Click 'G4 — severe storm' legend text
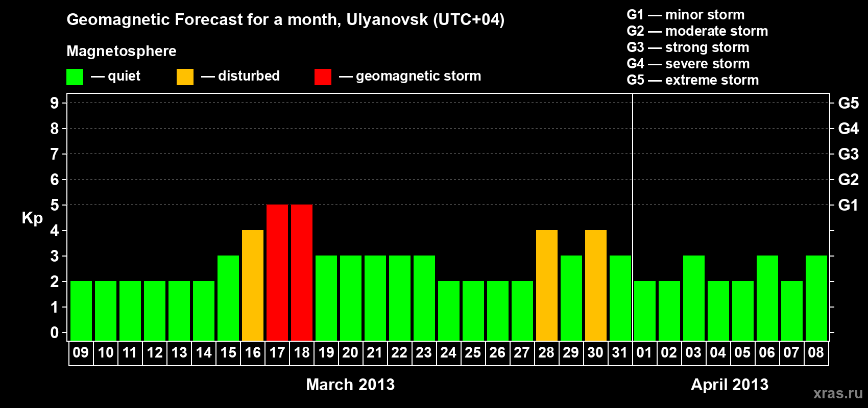 [x=688, y=64]
